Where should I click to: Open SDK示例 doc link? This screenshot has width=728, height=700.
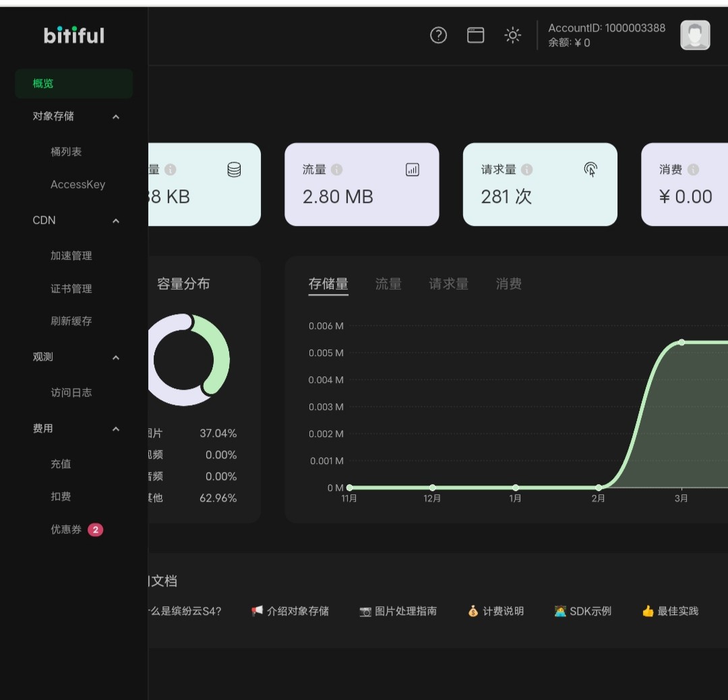pyautogui.click(x=590, y=611)
